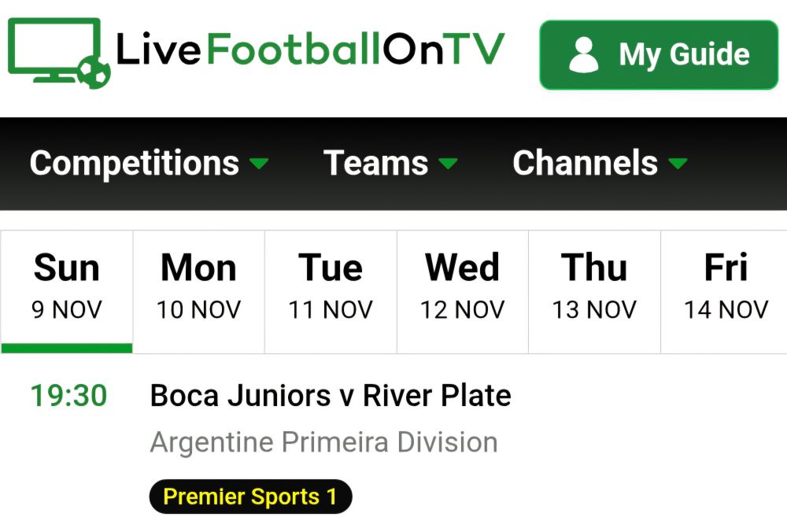Open the Competitions menu
Image resolution: width=787 pixels, height=532 pixels.
135,164
